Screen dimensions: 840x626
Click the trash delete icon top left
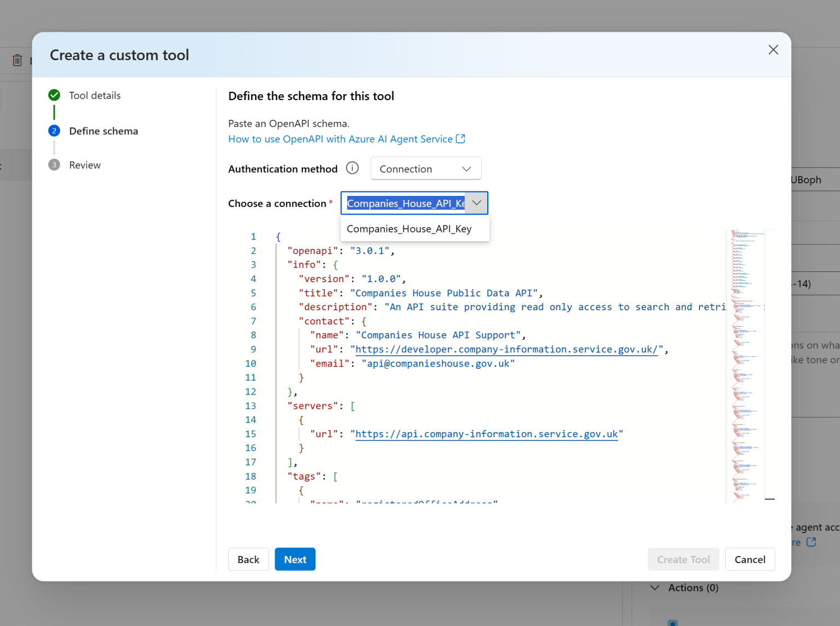[17, 60]
